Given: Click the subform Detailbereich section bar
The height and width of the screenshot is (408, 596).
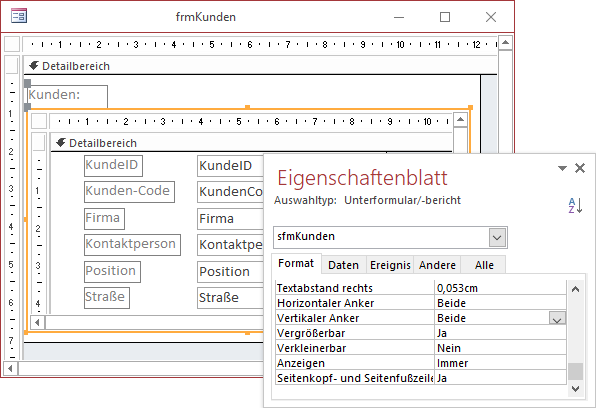Looking at the screenshot, I should click(x=251, y=143).
